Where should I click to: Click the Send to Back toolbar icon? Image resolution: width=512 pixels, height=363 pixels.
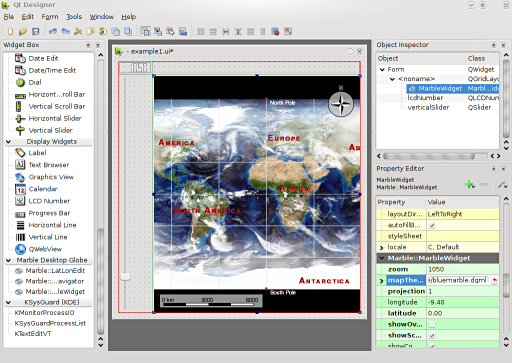(116, 32)
